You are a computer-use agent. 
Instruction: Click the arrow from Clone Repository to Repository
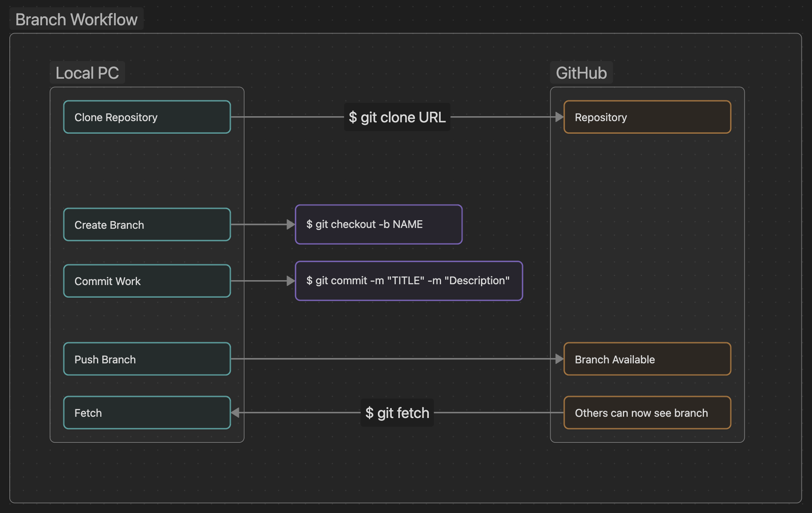click(285, 117)
